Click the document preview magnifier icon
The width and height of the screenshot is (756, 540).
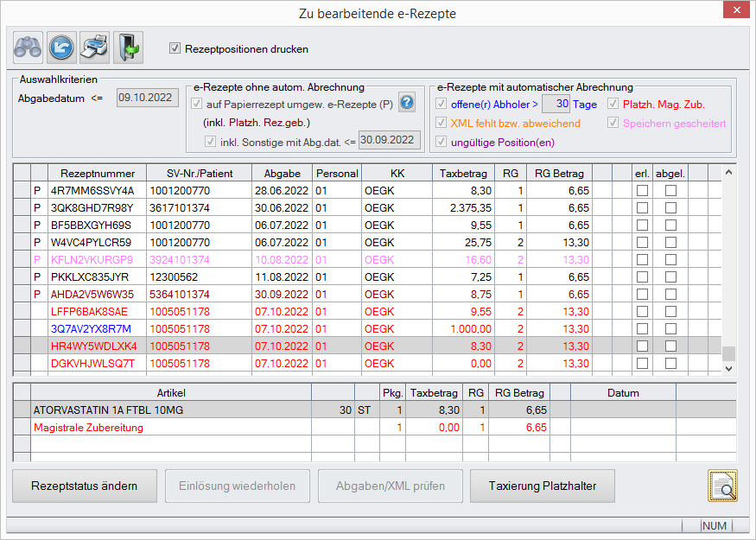pos(722,486)
